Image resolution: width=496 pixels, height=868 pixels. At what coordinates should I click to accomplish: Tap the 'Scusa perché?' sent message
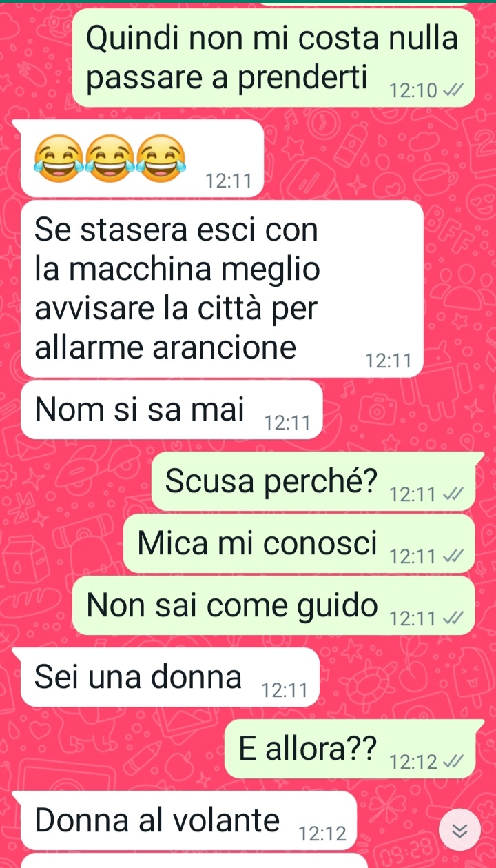(313, 481)
